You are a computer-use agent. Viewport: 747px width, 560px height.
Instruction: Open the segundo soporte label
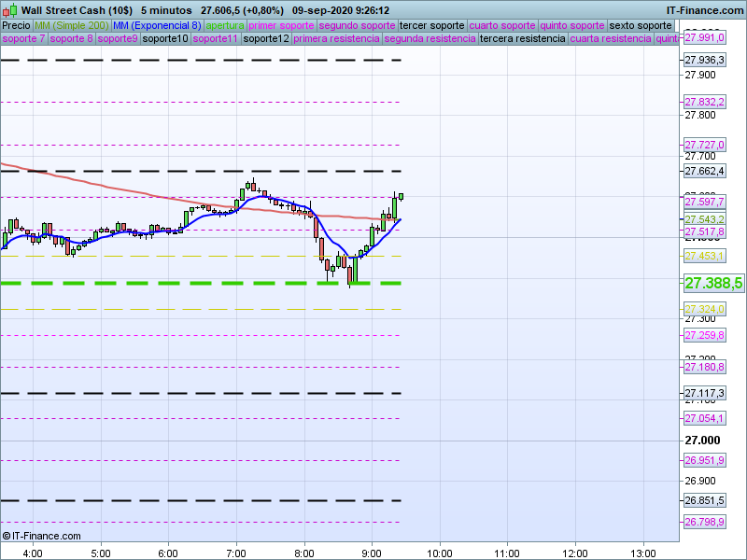click(357, 26)
